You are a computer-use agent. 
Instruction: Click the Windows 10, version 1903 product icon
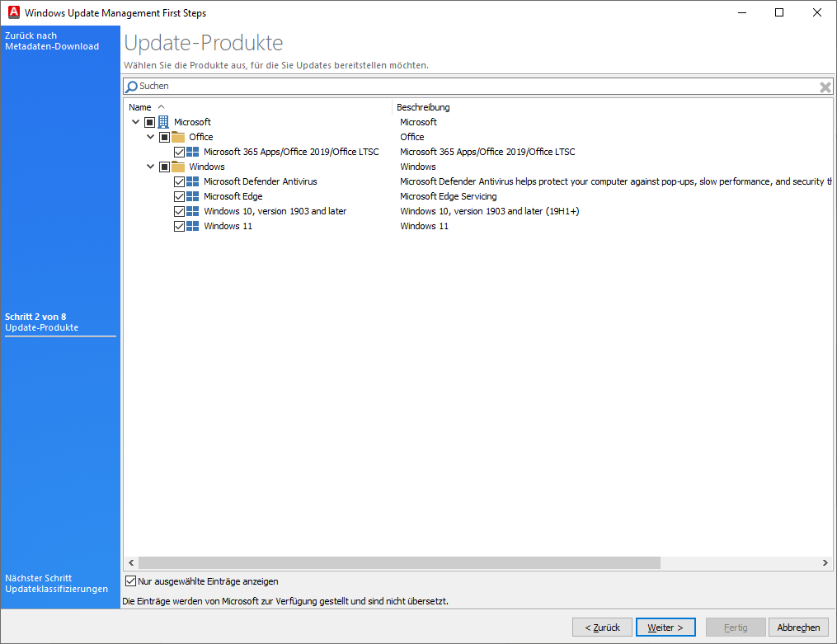194,210
